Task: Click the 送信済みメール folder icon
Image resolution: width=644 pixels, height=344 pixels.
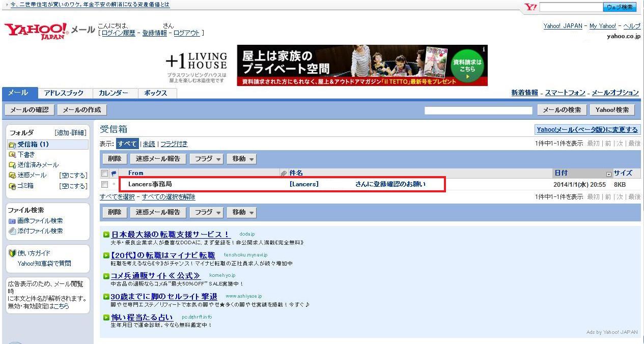Action: 13,165
